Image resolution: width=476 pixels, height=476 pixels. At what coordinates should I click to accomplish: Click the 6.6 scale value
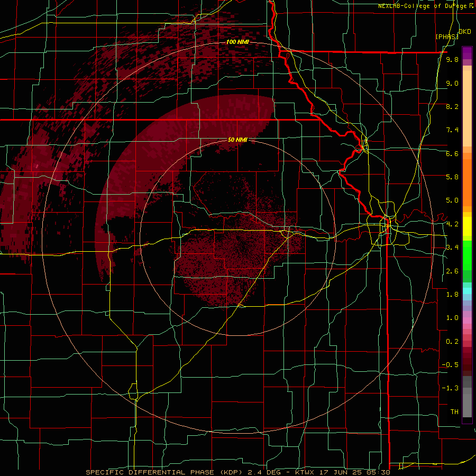tap(452, 153)
